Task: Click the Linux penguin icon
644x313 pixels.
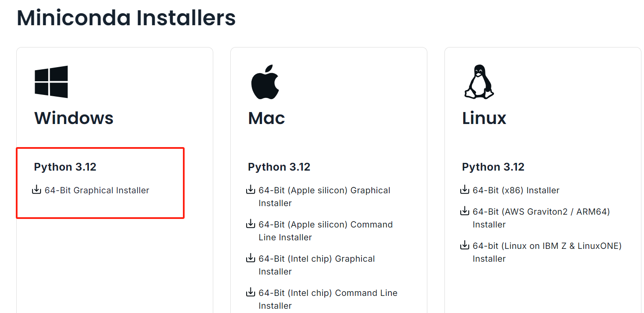Action: tap(479, 82)
